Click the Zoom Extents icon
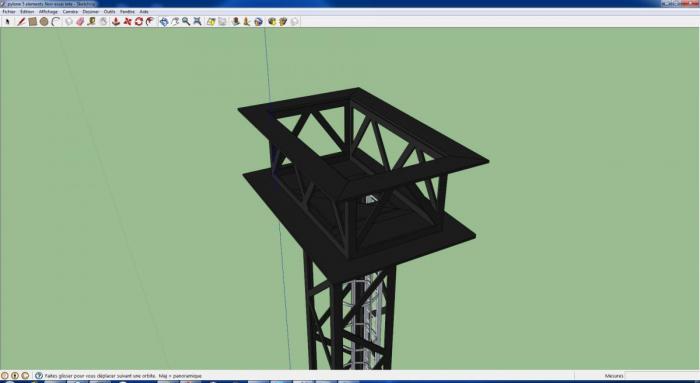The image size is (700, 383). [x=197, y=21]
